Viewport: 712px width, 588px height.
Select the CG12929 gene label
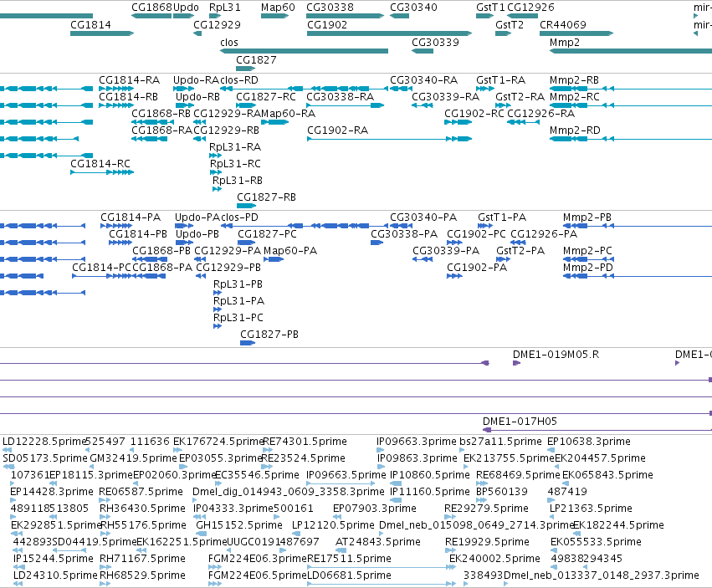[217, 24]
